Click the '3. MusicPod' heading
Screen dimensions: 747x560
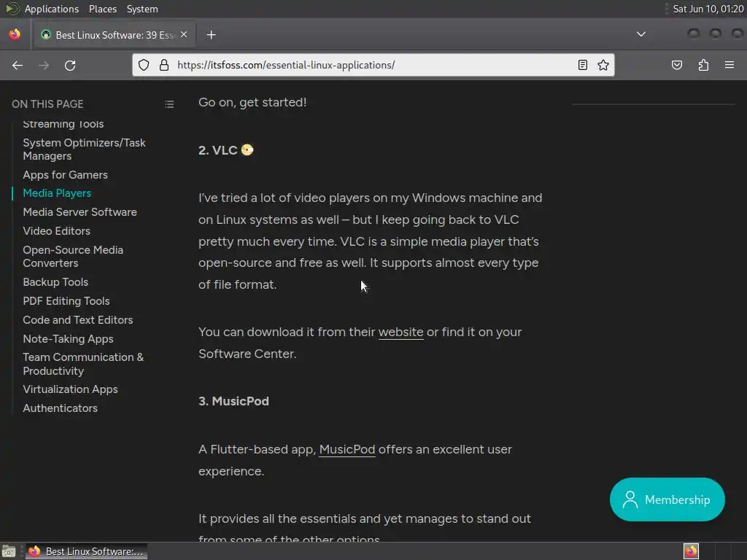click(x=234, y=402)
